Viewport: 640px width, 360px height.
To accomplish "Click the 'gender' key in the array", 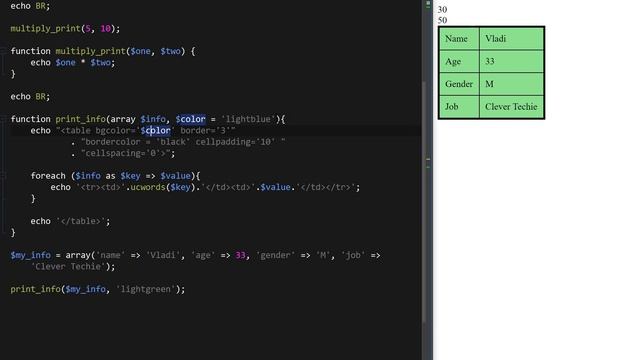I will click(x=275, y=255).
